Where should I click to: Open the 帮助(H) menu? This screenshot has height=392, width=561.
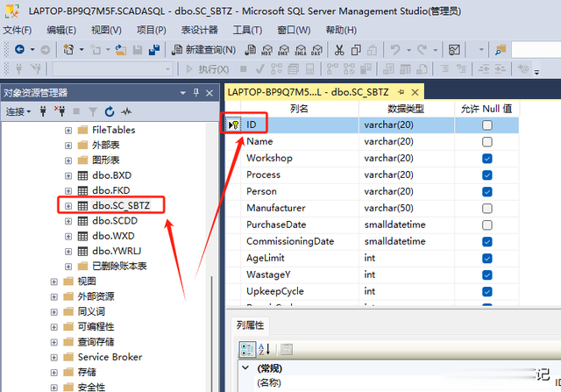[x=341, y=30]
